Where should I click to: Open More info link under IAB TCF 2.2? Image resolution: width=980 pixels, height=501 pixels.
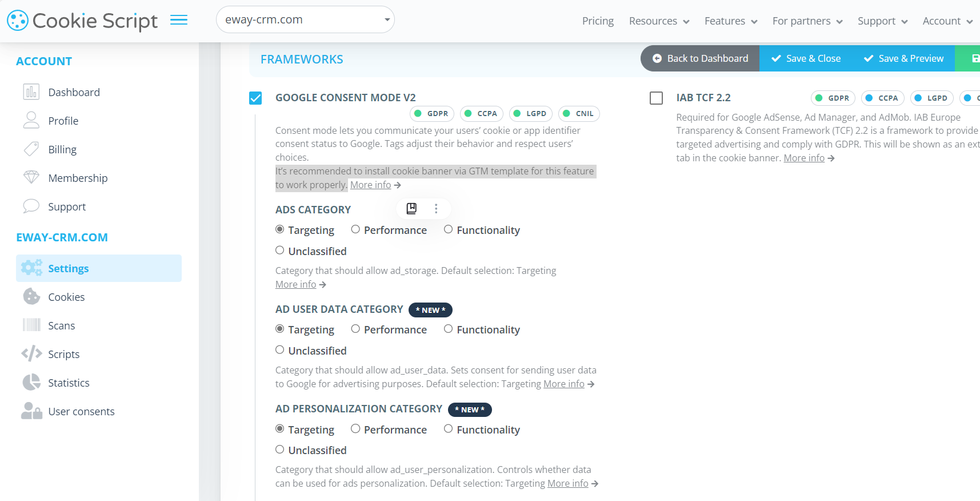pyautogui.click(x=804, y=158)
